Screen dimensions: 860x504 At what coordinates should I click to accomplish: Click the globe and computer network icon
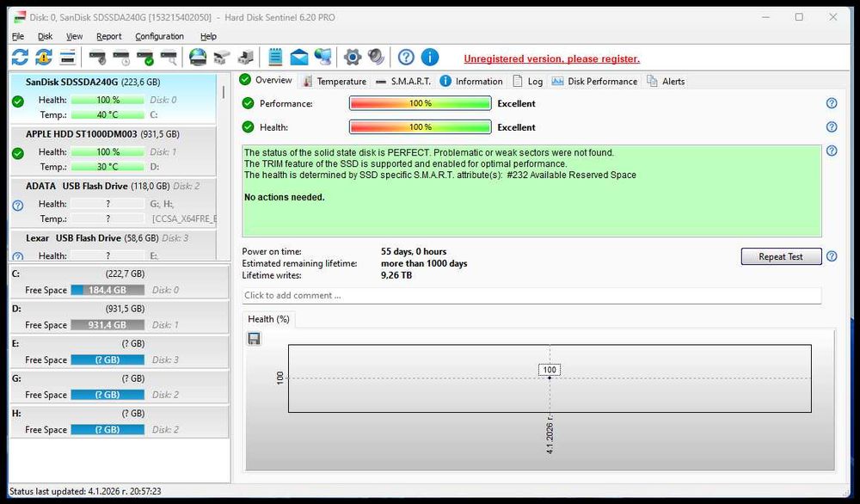pos(323,57)
